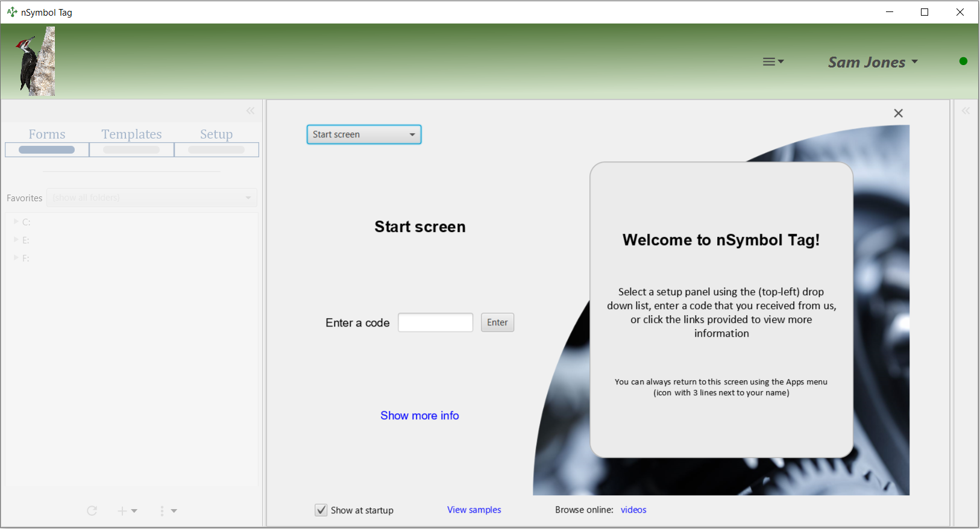980x529 pixels.
Task: Open the View samples link
Action: 474,510
